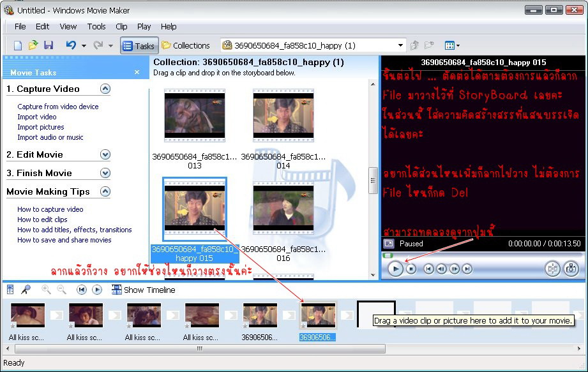Open the Edit menu
The image size is (588, 372).
tap(42, 27)
